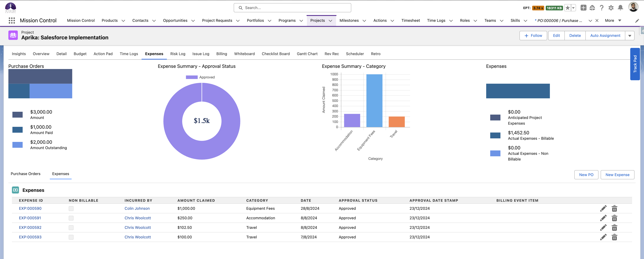
Task: Toggle Non Billable checkbox for EXP:000592
Action: click(x=71, y=228)
